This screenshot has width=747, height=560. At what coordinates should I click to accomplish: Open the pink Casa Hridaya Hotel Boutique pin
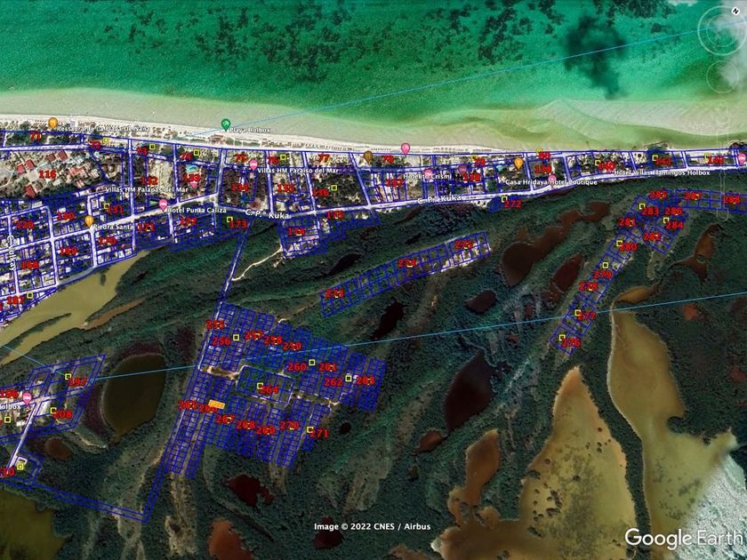552,180
